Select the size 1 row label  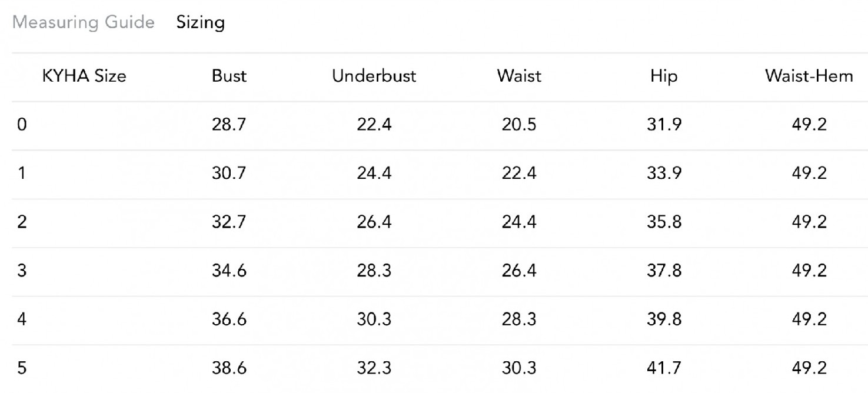pyautogui.click(x=22, y=174)
